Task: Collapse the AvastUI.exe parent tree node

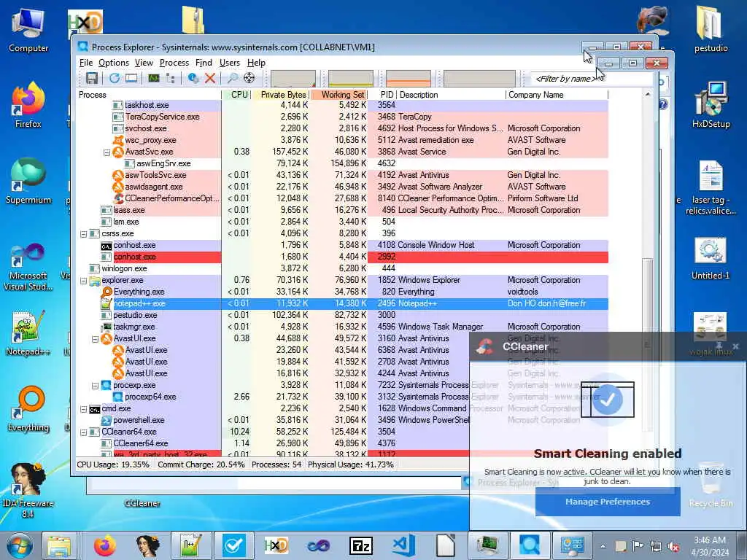Action: [x=95, y=339]
